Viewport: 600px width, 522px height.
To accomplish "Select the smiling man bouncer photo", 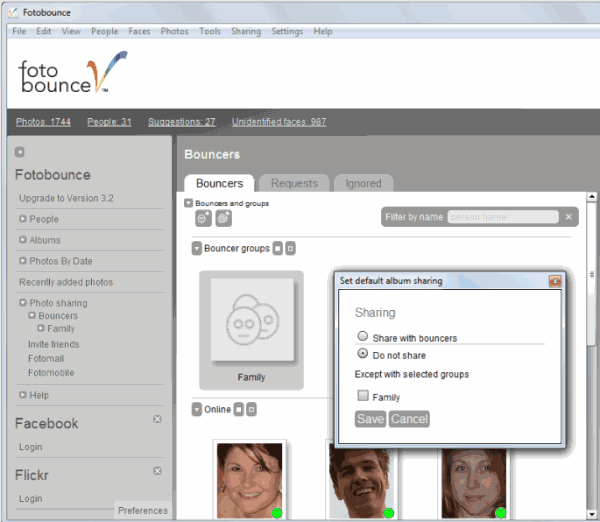I will click(361, 483).
